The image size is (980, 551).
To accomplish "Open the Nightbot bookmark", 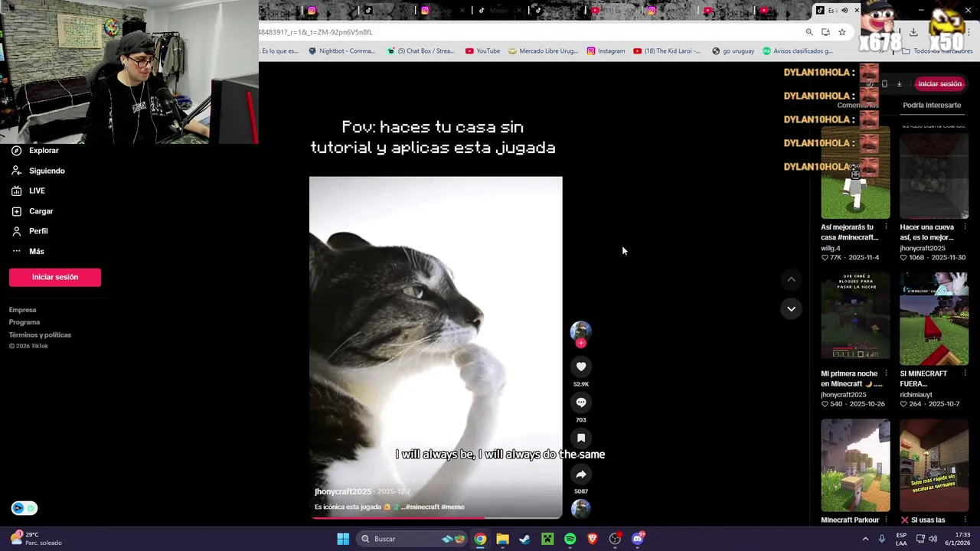I will (341, 51).
